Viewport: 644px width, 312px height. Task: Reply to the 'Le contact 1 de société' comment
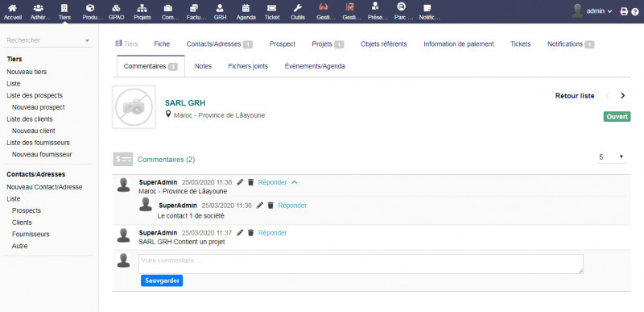point(292,205)
